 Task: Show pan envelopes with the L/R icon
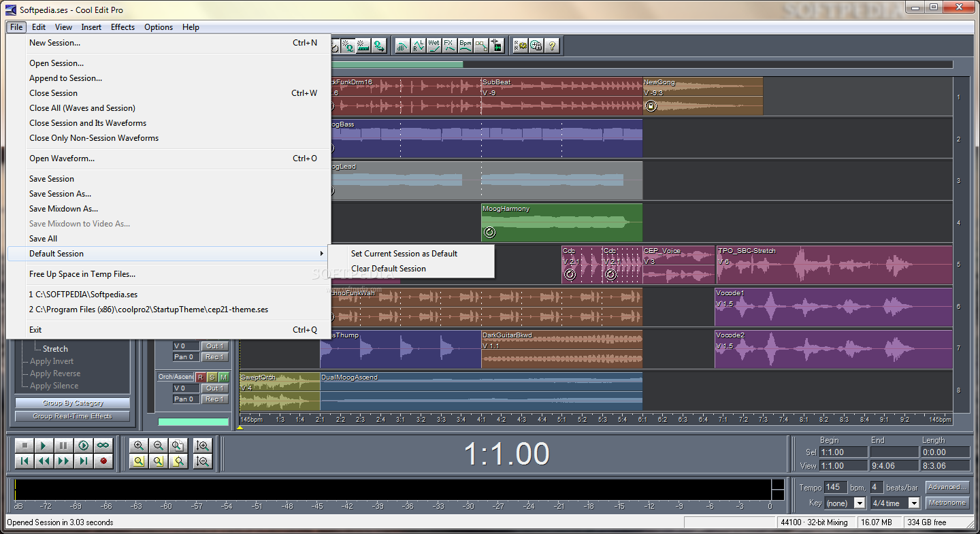(419, 46)
